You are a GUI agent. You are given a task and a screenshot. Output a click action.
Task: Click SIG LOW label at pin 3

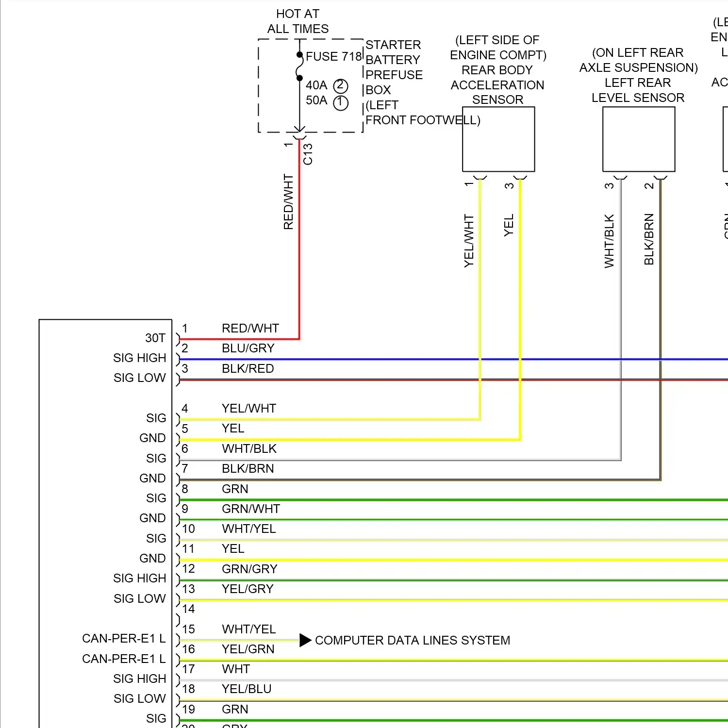point(140,378)
